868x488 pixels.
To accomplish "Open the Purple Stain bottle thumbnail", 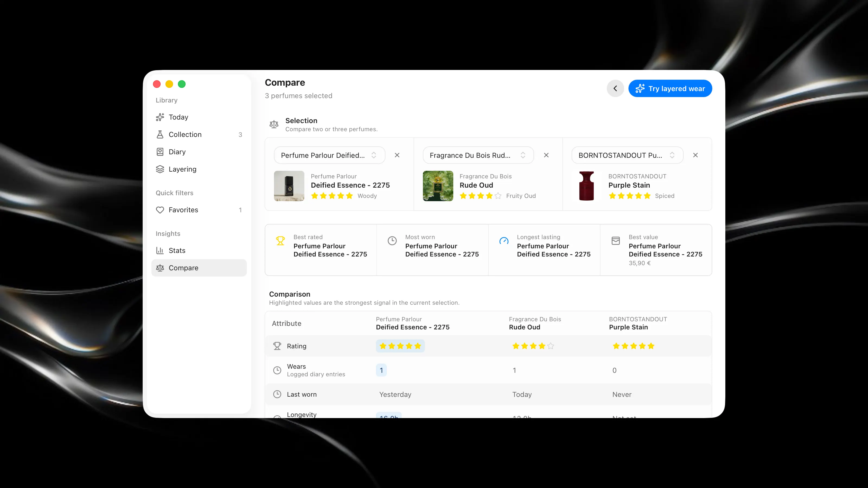I will 587,186.
